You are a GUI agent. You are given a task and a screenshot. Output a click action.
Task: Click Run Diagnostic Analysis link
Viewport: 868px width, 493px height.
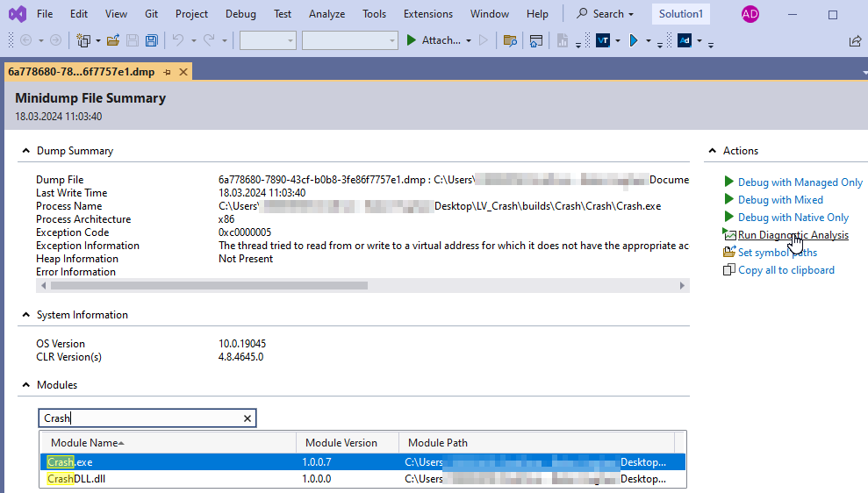pos(793,235)
